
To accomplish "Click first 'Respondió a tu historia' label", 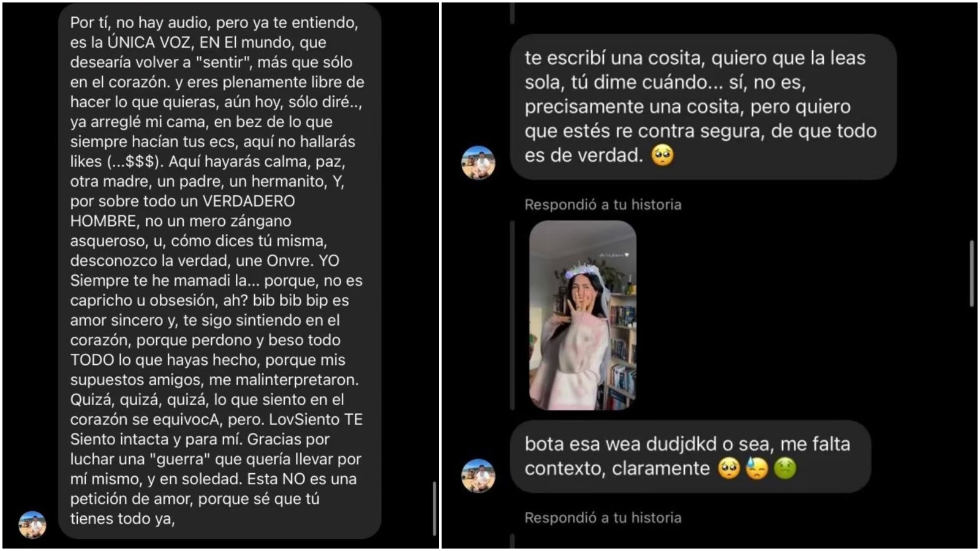I will click(x=603, y=204).
